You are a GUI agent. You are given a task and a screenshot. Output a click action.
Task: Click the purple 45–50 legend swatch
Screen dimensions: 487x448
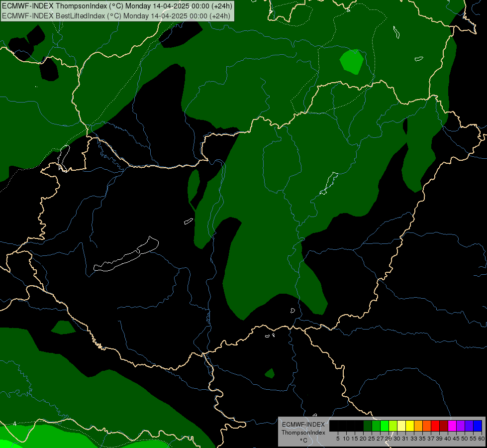coord(461,426)
